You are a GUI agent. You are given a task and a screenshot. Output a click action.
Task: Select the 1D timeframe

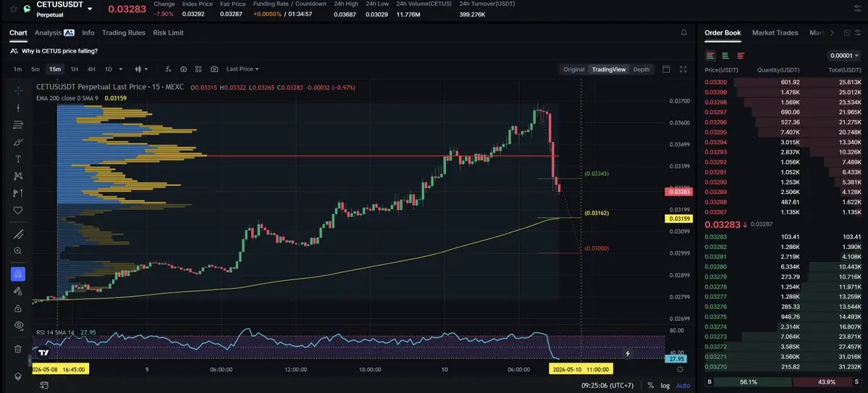[109, 69]
